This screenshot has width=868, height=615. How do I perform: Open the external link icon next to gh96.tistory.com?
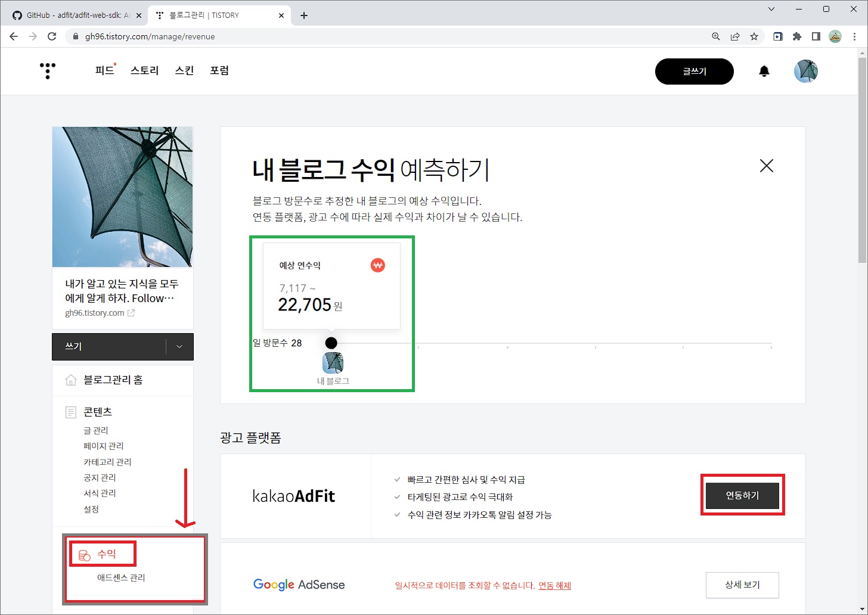(131, 313)
